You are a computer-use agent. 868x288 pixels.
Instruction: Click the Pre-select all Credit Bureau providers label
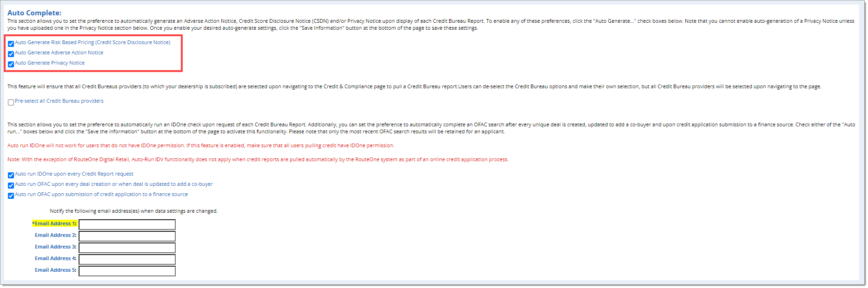coord(59,101)
